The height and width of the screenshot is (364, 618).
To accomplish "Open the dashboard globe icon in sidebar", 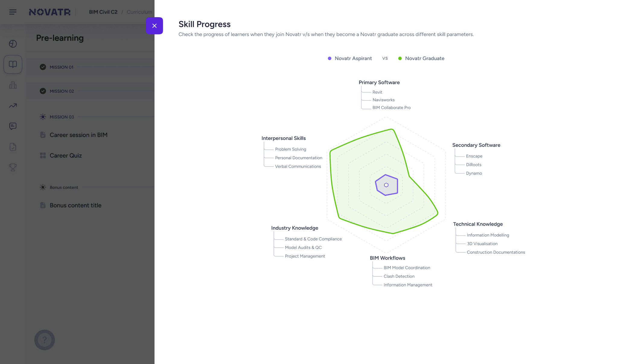I will point(13,44).
